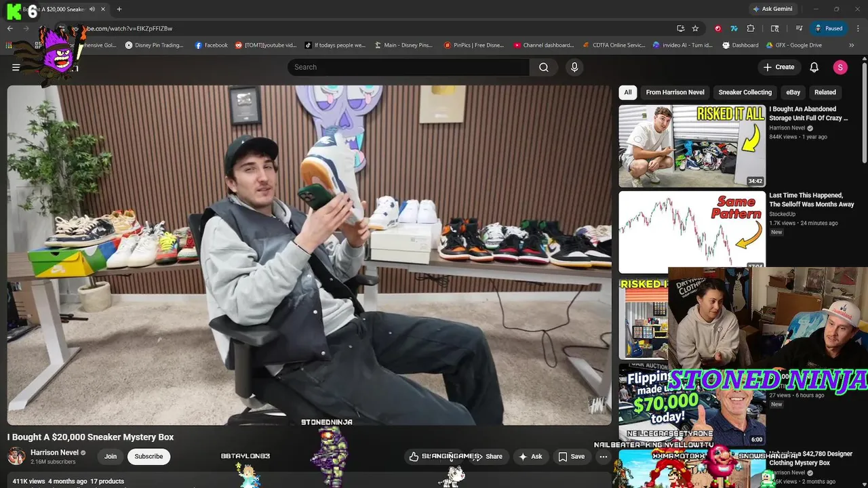Click the page vertical scrollbar

pos(864,112)
